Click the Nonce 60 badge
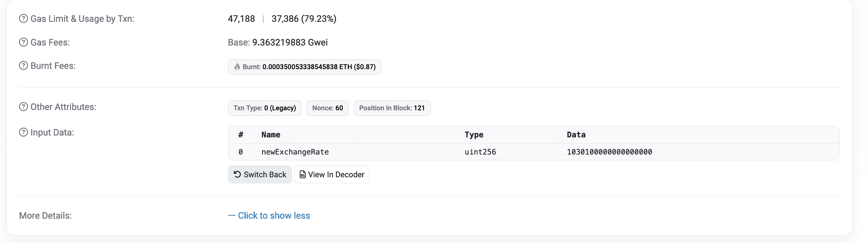This screenshot has height=243, width=868. pyautogui.click(x=327, y=108)
